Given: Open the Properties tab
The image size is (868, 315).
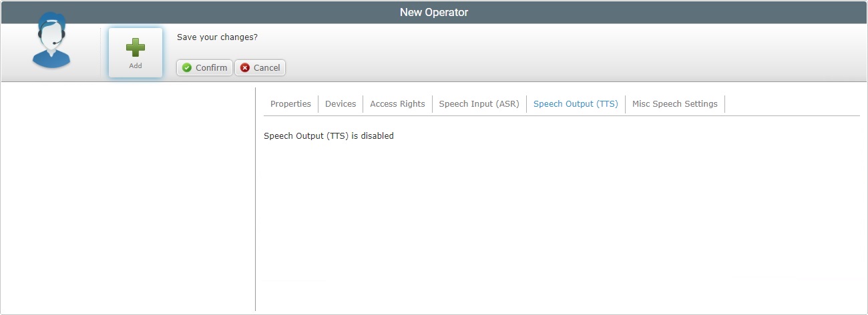Looking at the screenshot, I should tap(290, 104).
